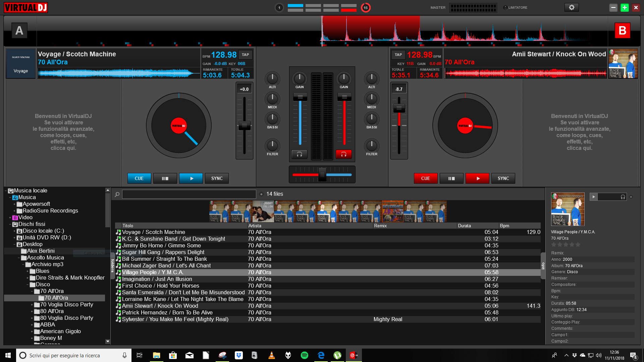Click deck A pause button

pyautogui.click(x=165, y=178)
